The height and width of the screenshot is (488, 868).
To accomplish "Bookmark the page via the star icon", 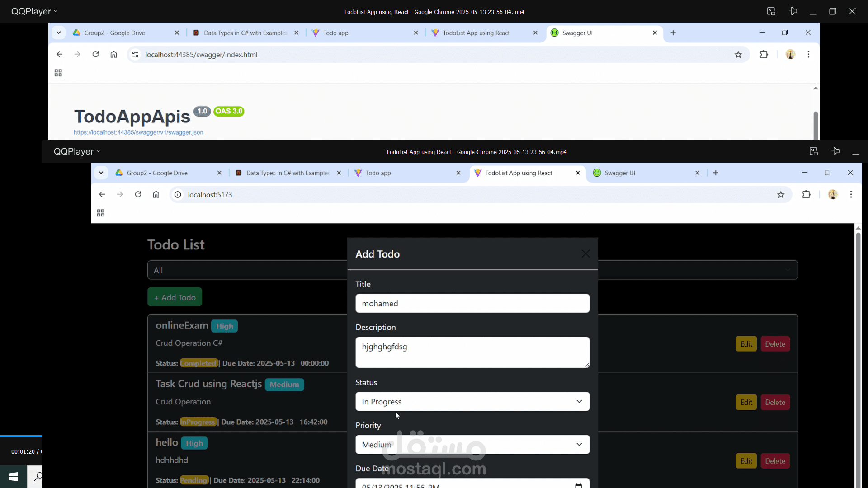I will (x=781, y=195).
